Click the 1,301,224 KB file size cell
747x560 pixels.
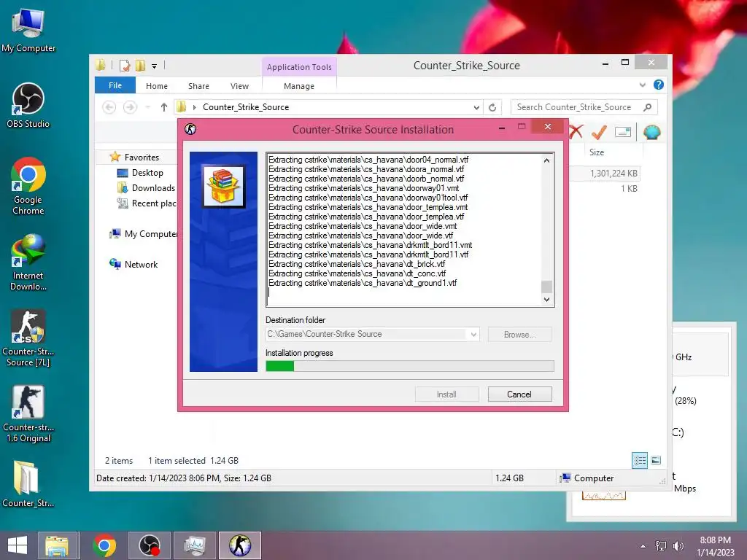point(614,174)
